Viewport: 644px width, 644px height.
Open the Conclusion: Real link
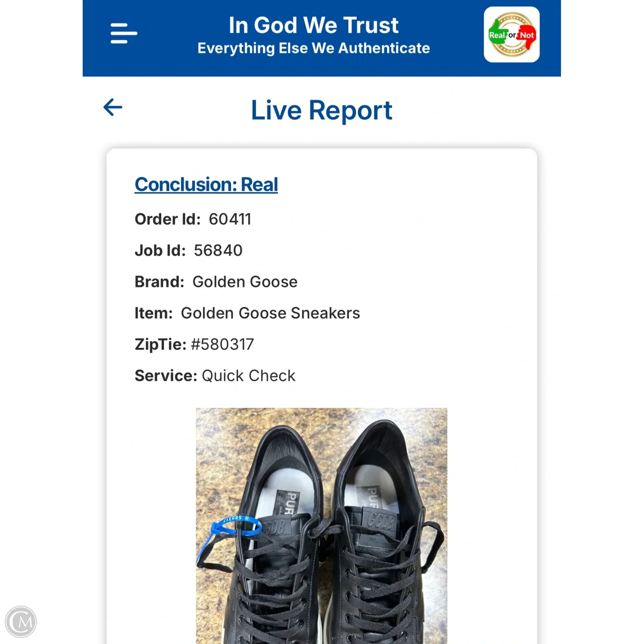pyautogui.click(x=206, y=184)
